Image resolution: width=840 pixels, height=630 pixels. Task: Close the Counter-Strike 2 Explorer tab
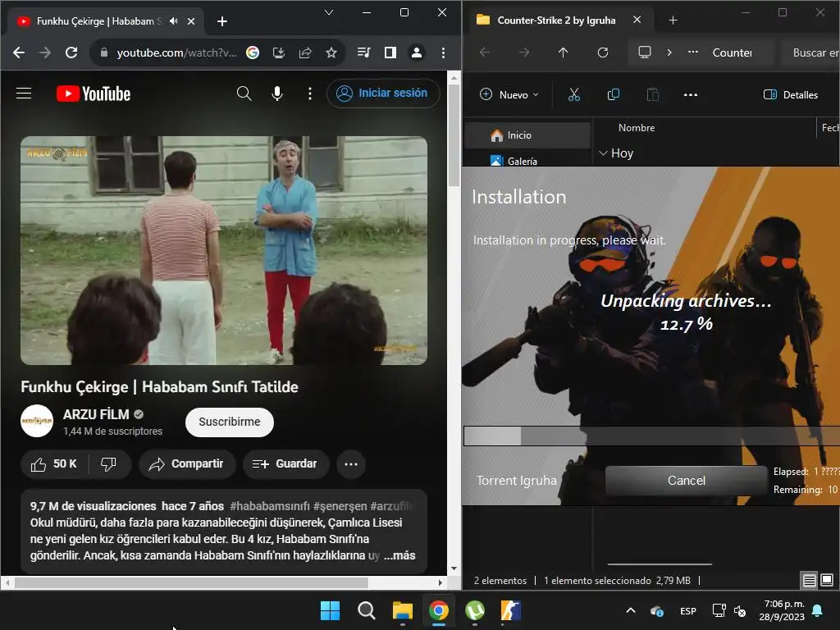[637, 20]
